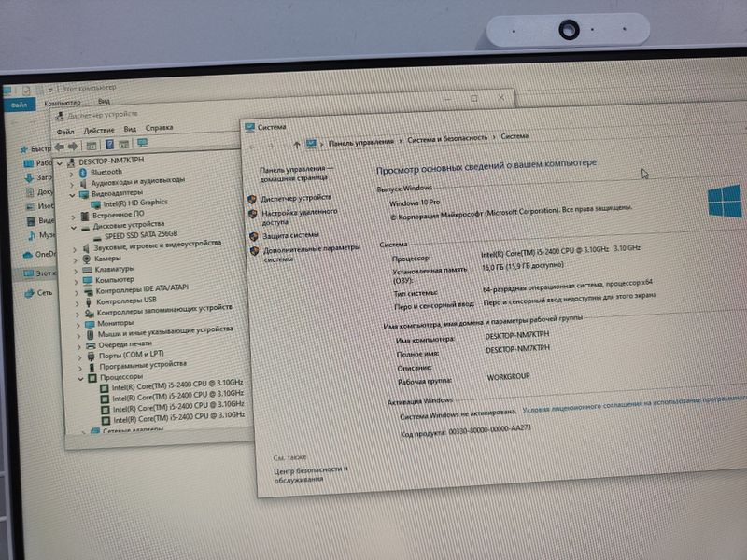Image resolution: width=747 pixels, height=560 pixels.
Task: Click the shield icon beside Защита системы
Action: pyautogui.click(x=254, y=236)
